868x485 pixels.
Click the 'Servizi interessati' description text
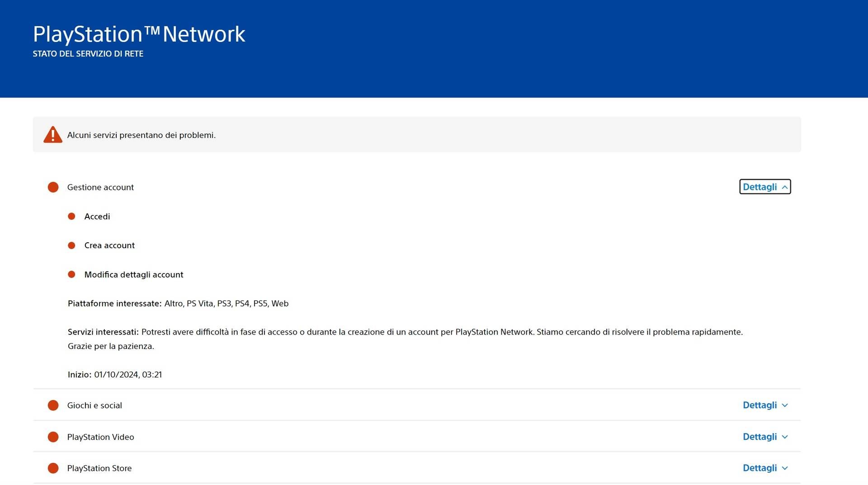tap(405, 339)
